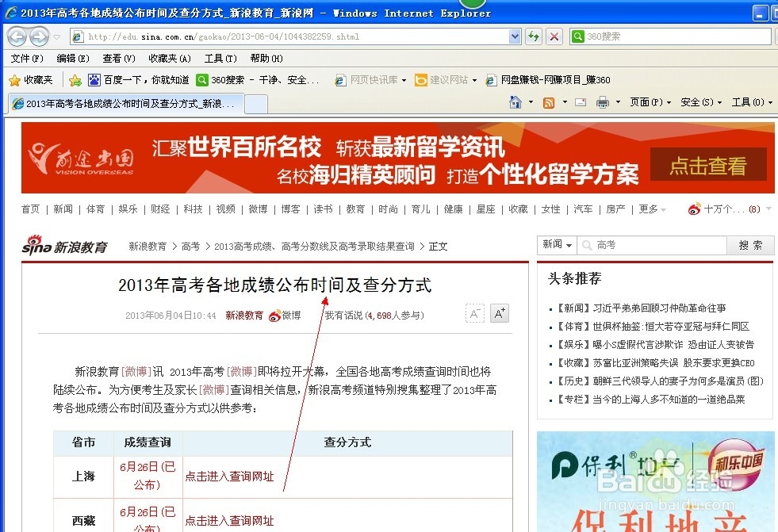Open the RSS feeds icon
The width and height of the screenshot is (778, 532).
tap(549, 102)
